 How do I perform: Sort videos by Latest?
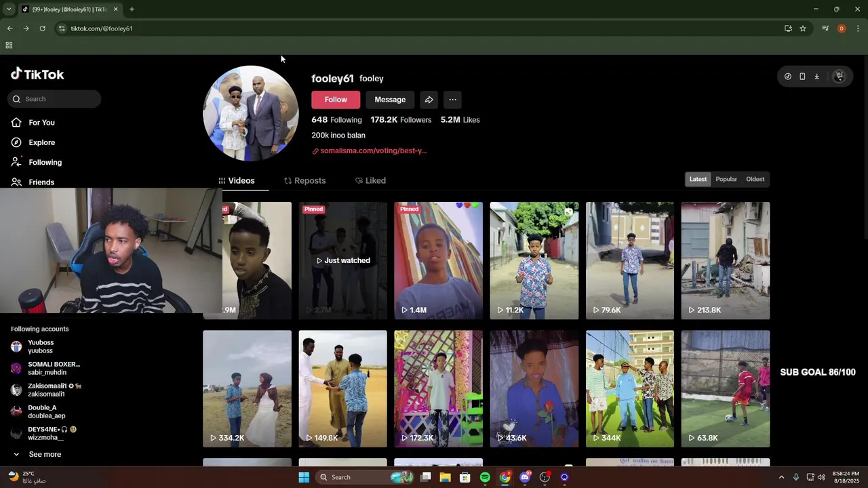pyautogui.click(x=698, y=179)
